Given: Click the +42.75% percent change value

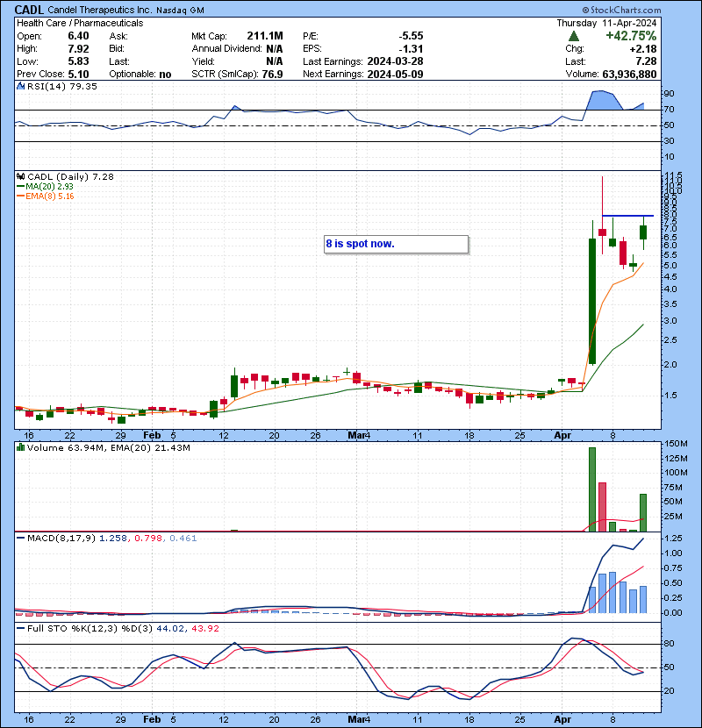Looking at the screenshot, I should coord(631,36).
